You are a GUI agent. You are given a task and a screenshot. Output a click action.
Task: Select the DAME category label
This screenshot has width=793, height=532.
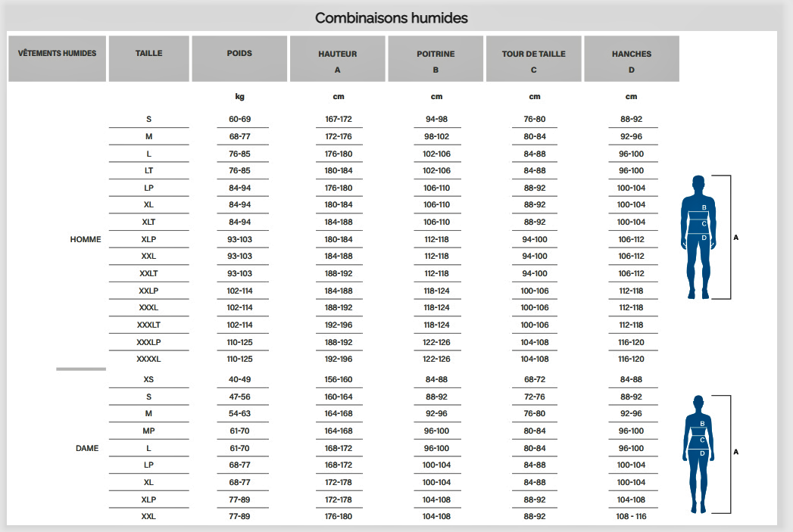87,448
